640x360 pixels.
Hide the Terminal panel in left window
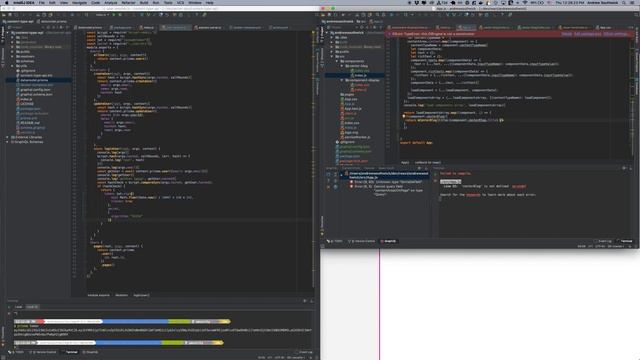[x=311, y=301]
